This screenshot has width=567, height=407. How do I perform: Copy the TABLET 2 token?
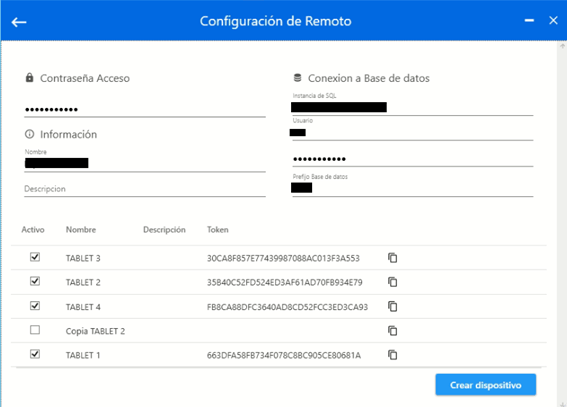392,282
